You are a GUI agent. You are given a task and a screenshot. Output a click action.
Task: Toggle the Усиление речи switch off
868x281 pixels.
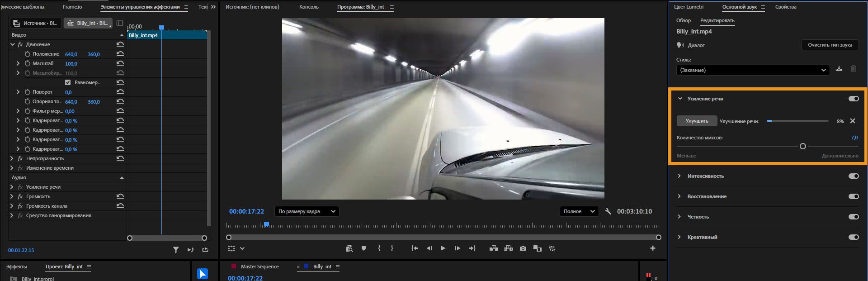[854, 99]
